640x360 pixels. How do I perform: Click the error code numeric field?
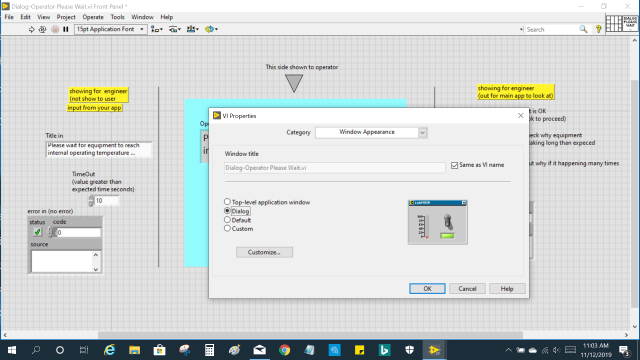pyautogui.click(x=78, y=232)
